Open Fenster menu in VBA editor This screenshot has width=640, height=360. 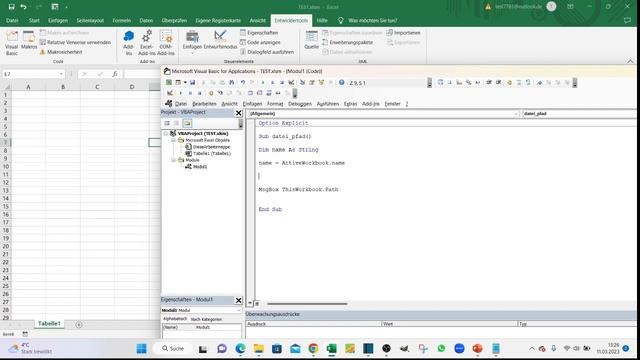click(392, 104)
